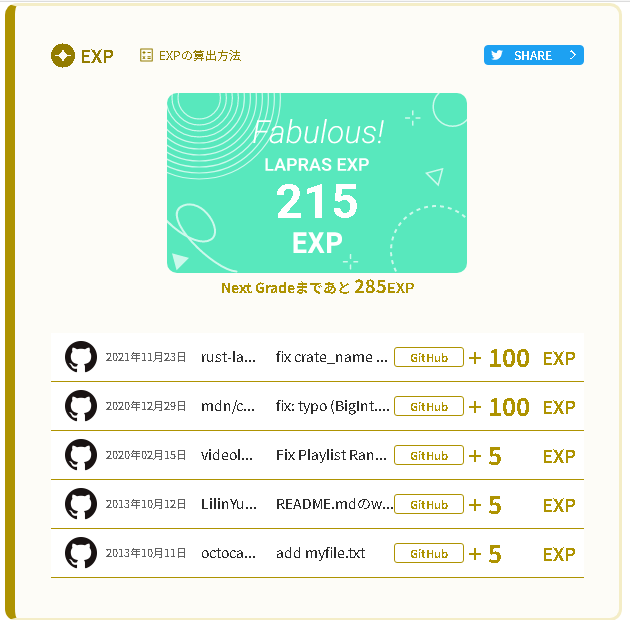Click the chevron arrow on SHARE button

click(572, 56)
